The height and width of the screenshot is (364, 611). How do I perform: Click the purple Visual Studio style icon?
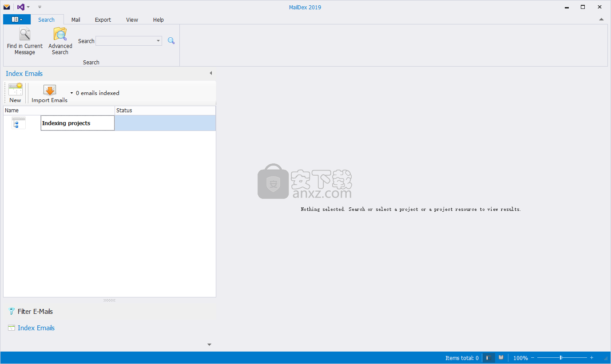[20, 7]
